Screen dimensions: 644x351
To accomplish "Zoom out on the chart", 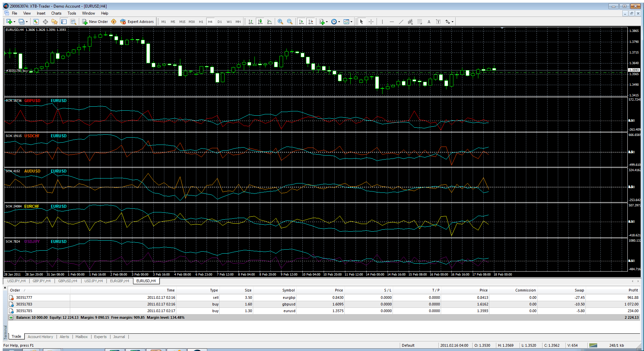I will point(290,22).
